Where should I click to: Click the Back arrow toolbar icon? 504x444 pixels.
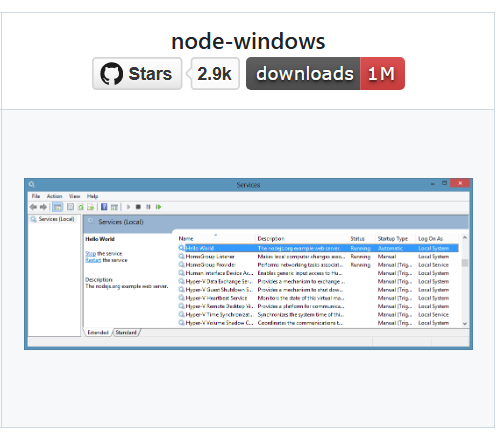coord(33,207)
